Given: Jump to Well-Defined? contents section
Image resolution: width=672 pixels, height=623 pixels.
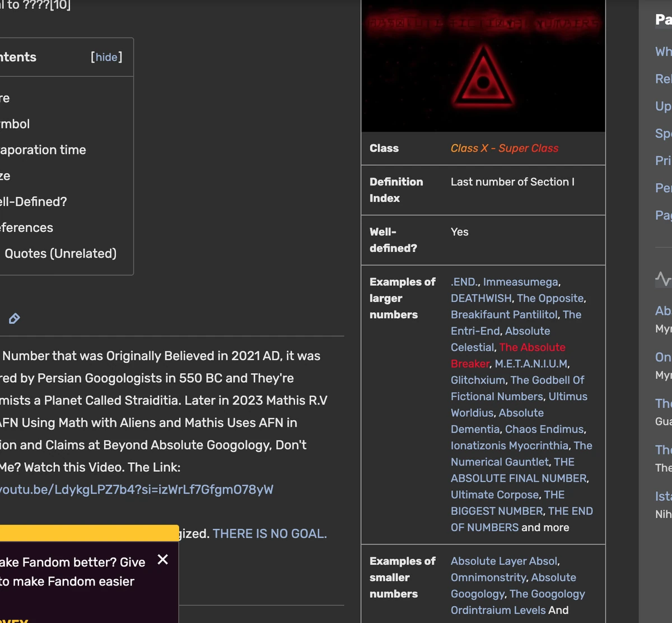Looking at the screenshot, I should click(34, 202).
